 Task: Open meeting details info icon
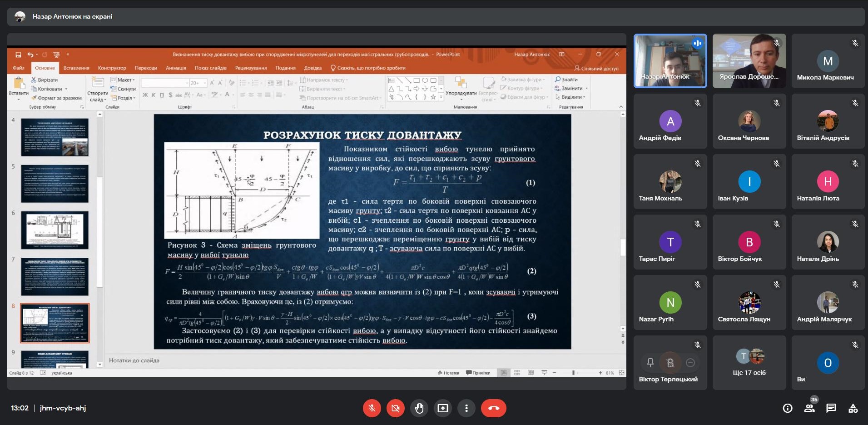[x=788, y=408]
